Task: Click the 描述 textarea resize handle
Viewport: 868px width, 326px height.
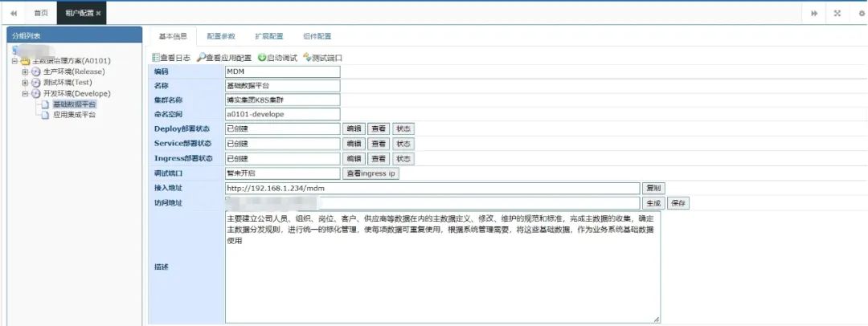Action: (x=657, y=320)
